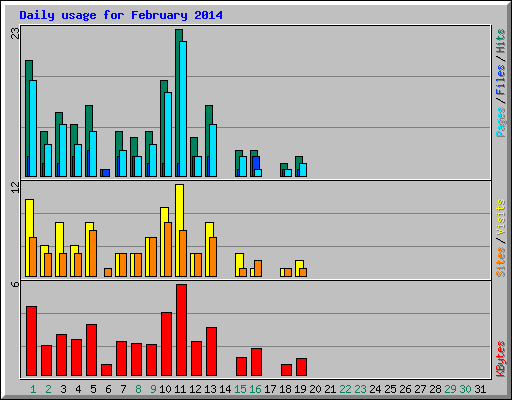Click the blue Files bar for day 16
This screenshot has width=512, height=400.
click(x=256, y=163)
